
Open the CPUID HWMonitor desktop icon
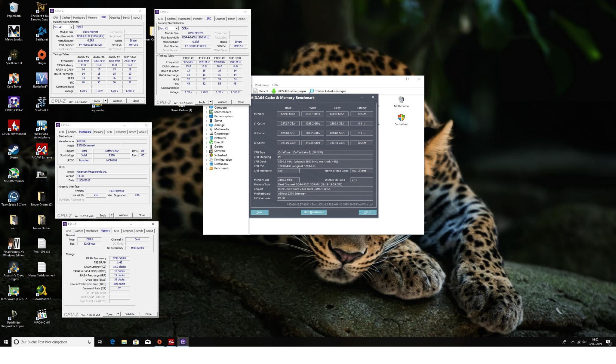(x=14, y=126)
